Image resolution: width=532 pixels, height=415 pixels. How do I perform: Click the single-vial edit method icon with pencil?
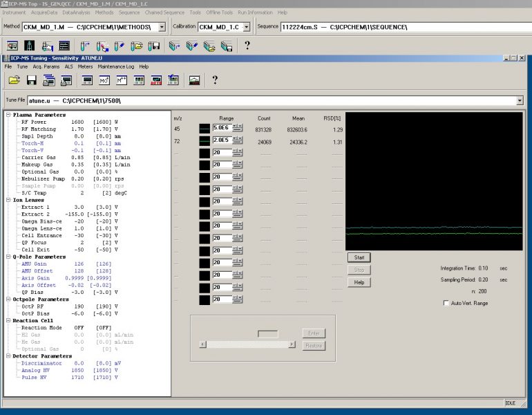(119, 46)
